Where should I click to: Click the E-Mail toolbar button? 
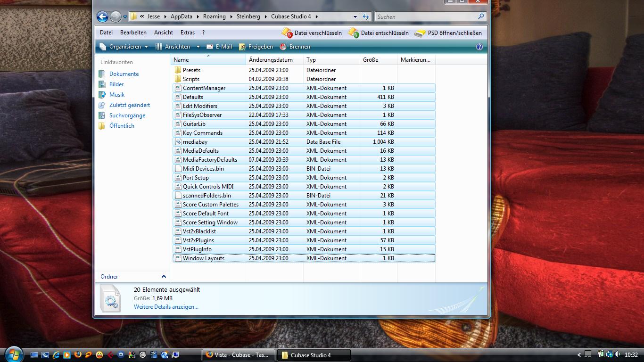tap(219, 47)
